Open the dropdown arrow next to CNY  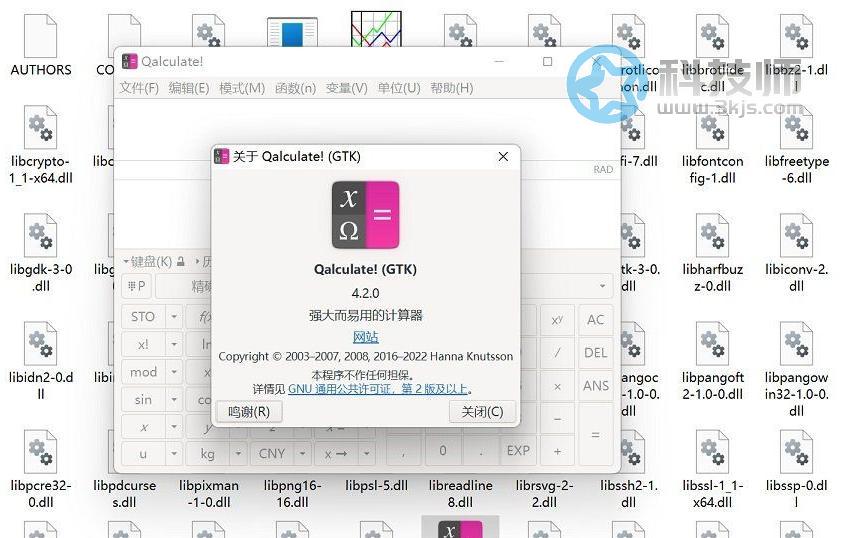coord(303,454)
